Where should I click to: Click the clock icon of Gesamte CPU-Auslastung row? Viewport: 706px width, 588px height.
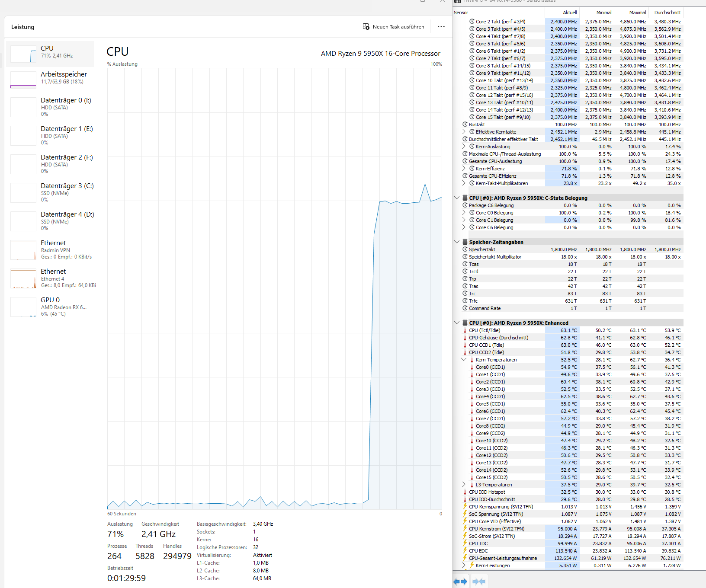[465, 161]
